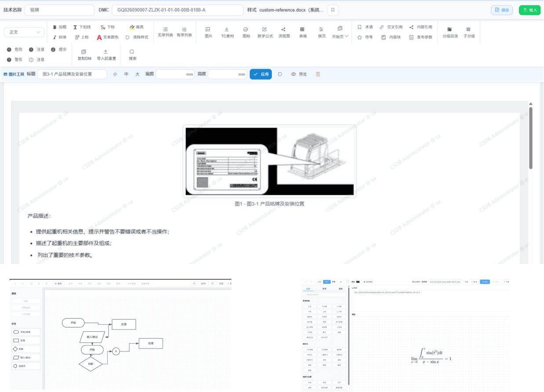Click the blue 保存 save button

tap(502, 10)
